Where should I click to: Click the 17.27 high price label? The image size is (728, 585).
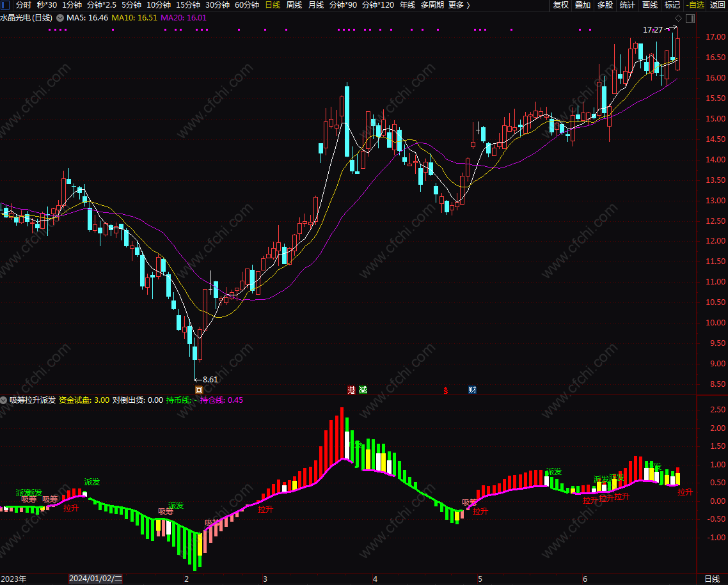[653, 30]
